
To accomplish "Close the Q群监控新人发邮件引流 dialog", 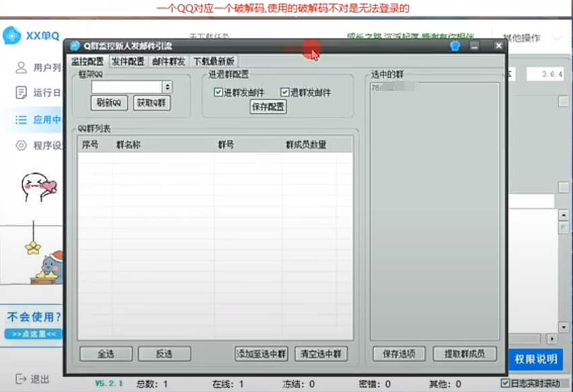I will click(498, 46).
